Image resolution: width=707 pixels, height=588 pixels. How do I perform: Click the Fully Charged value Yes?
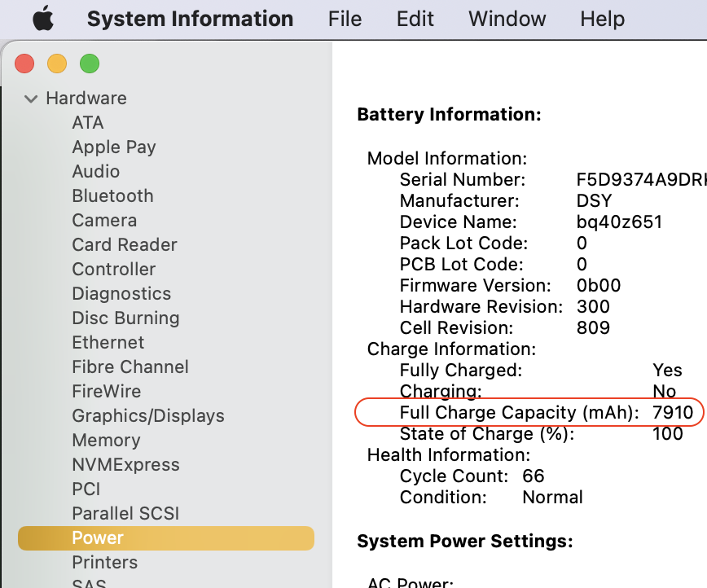click(x=667, y=371)
